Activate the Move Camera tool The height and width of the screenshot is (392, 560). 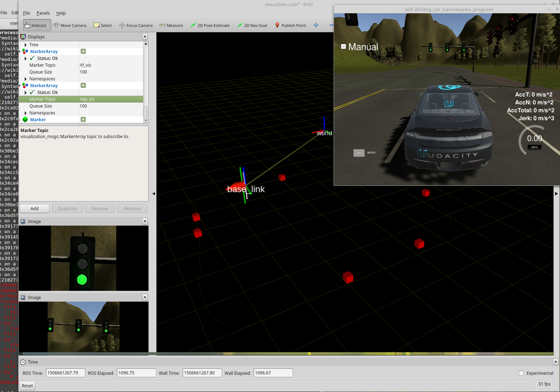point(70,25)
